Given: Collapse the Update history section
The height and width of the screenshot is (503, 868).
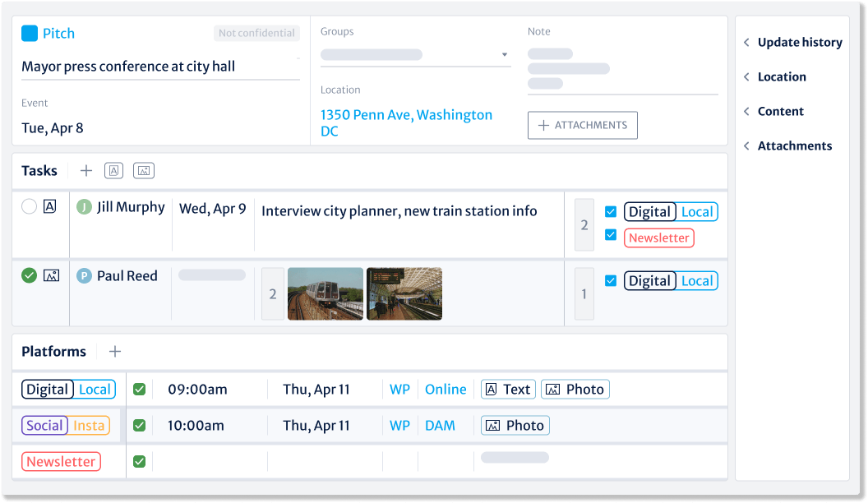Looking at the screenshot, I should click(792, 42).
